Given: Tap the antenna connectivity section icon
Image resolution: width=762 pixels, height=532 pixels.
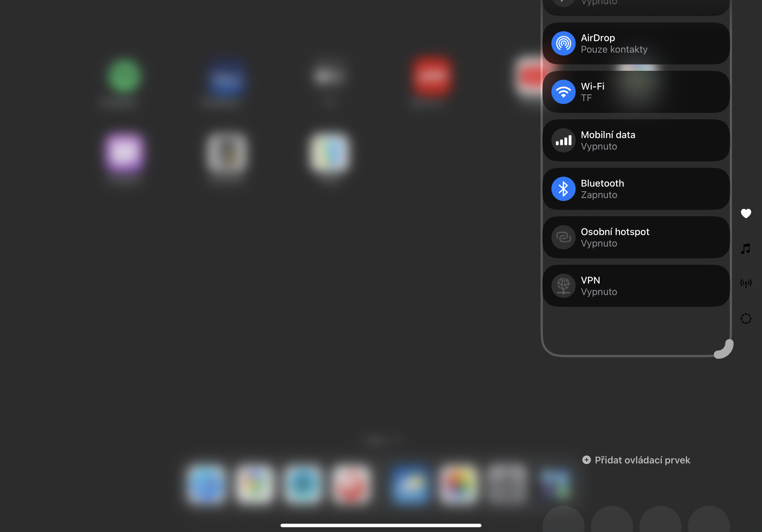Looking at the screenshot, I should coord(746,284).
